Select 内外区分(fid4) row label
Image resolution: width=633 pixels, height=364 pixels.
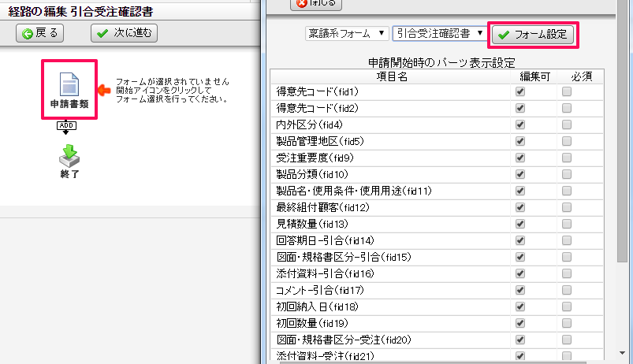(309, 124)
